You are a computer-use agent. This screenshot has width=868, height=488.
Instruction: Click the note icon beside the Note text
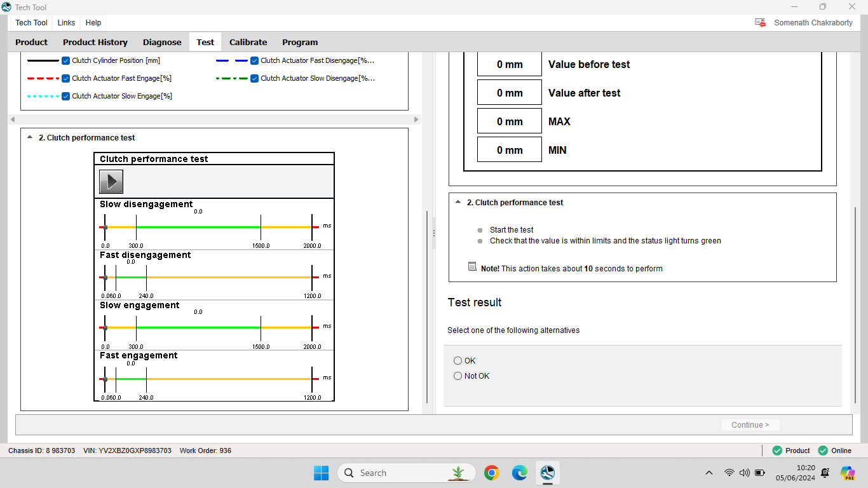coord(472,267)
